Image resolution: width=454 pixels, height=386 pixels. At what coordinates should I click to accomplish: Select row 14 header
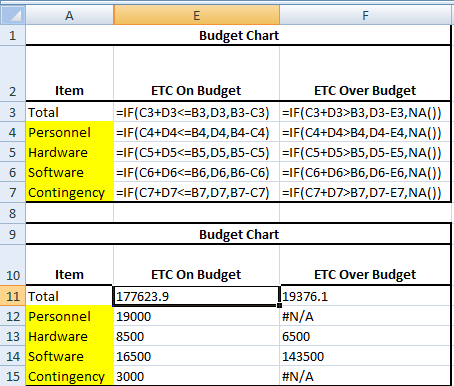[13, 356]
